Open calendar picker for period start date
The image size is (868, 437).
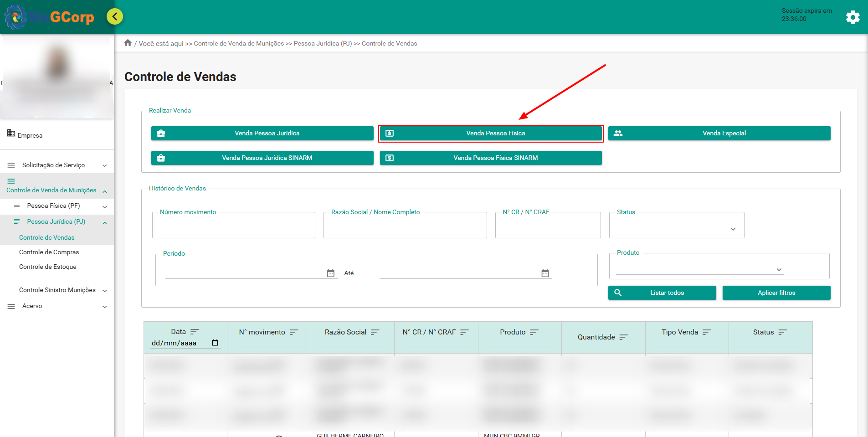click(x=331, y=273)
